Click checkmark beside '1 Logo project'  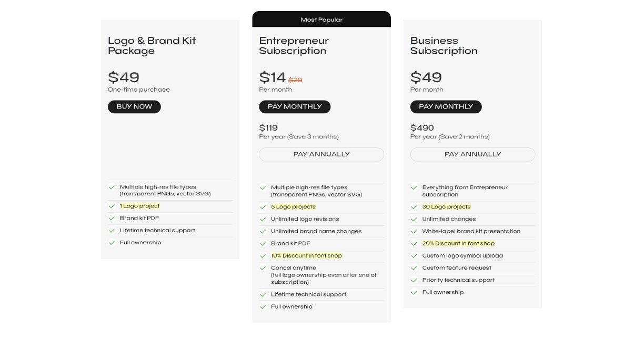(112, 206)
